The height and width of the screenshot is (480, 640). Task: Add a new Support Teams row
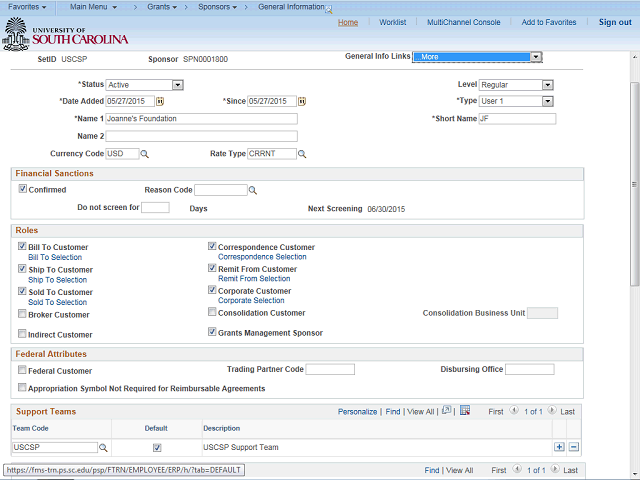pos(559,447)
